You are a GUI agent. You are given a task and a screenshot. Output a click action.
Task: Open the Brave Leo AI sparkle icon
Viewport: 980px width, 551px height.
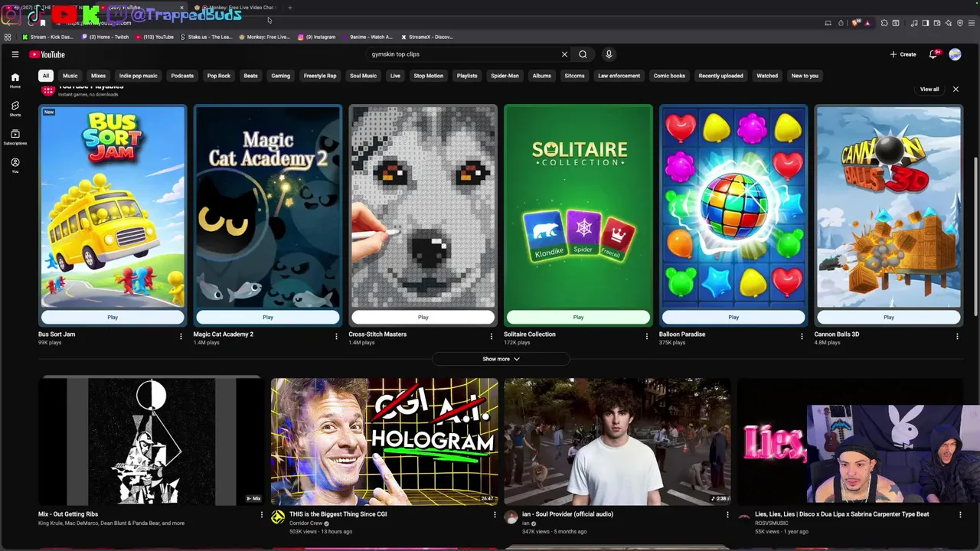949,23
